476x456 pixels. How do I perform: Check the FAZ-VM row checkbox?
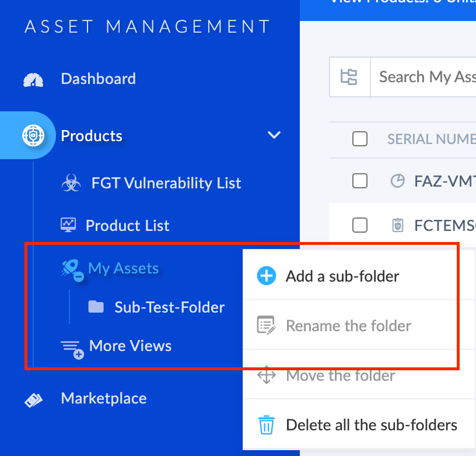coord(360,181)
